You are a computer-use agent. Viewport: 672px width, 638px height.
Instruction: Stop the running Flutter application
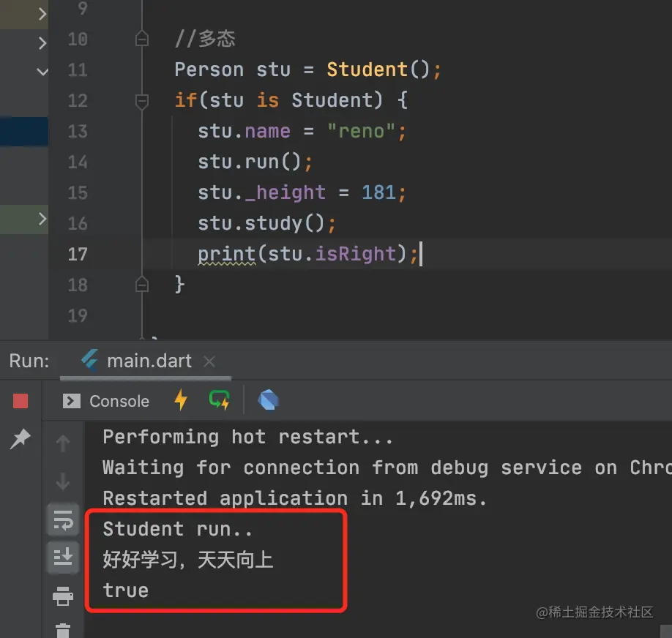tap(22, 401)
